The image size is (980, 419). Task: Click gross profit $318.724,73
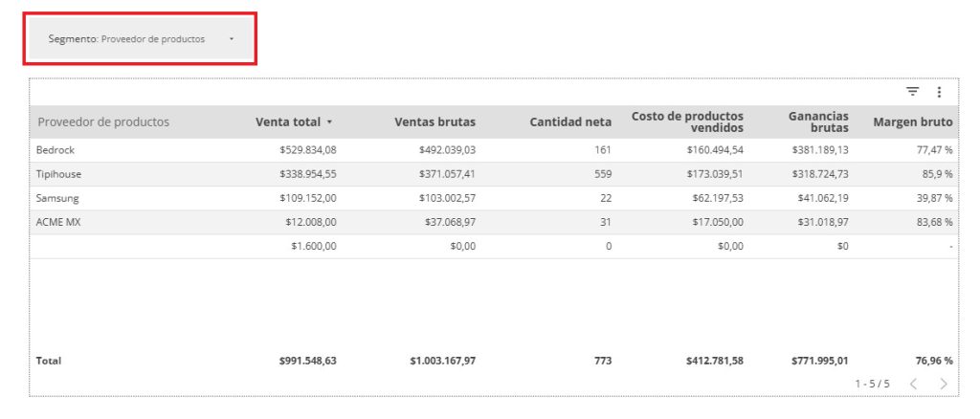[x=820, y=174]
